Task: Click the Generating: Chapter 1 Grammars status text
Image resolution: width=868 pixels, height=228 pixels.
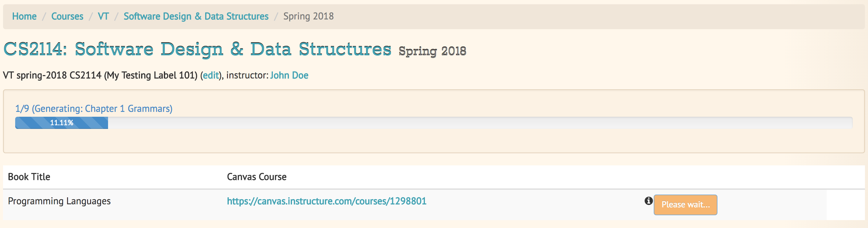Action: (94, 109)
